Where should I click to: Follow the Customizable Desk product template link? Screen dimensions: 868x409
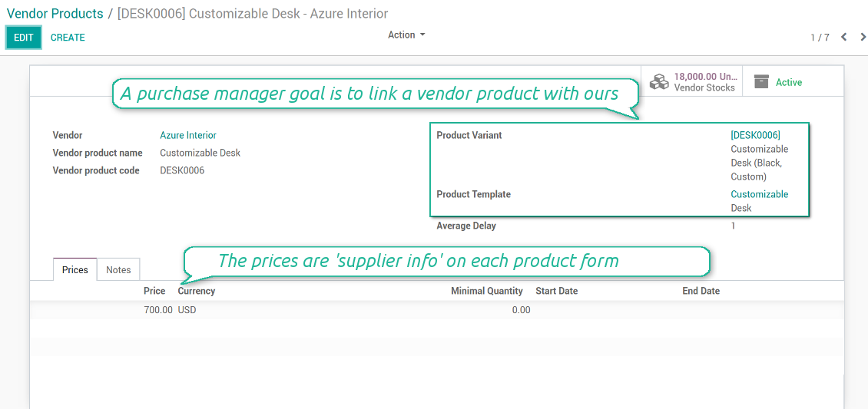click(x=759, y=194)
